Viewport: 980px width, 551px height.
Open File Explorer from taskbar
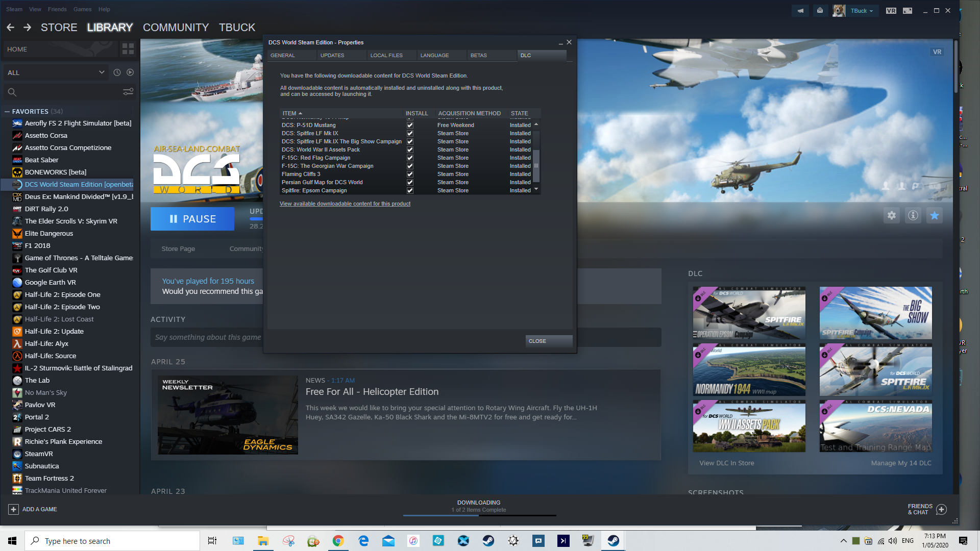[x=263, y=541]
